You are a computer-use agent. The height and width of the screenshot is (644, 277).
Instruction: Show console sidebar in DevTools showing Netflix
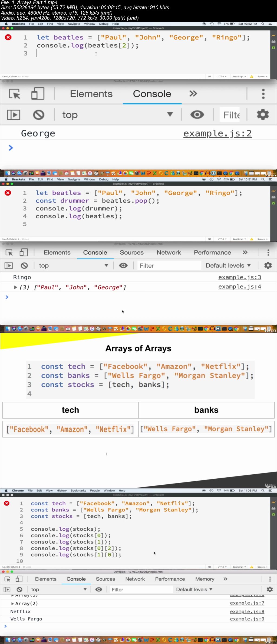(7, 589)
